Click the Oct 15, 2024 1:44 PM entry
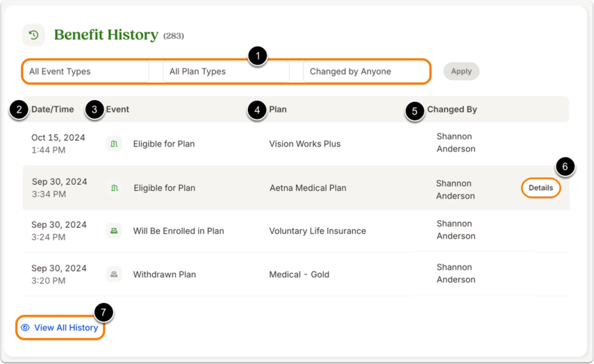This screenshot has width=594, height=364. (58, 144)
